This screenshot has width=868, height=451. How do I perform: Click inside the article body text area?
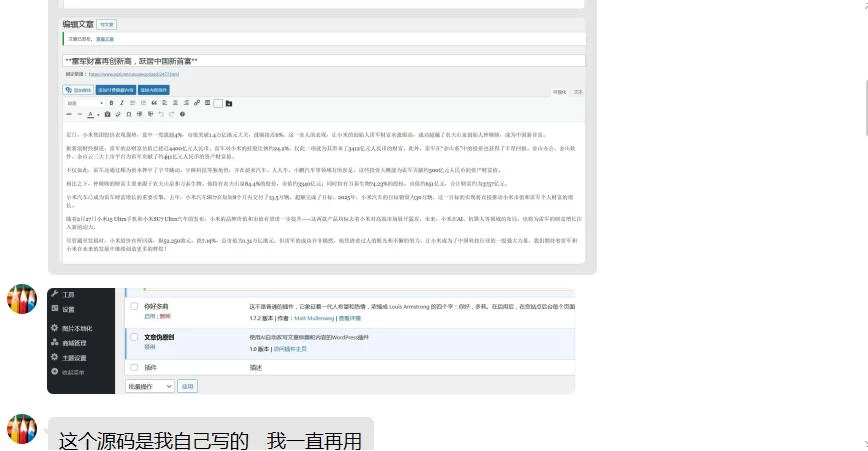tap(324, 191)
